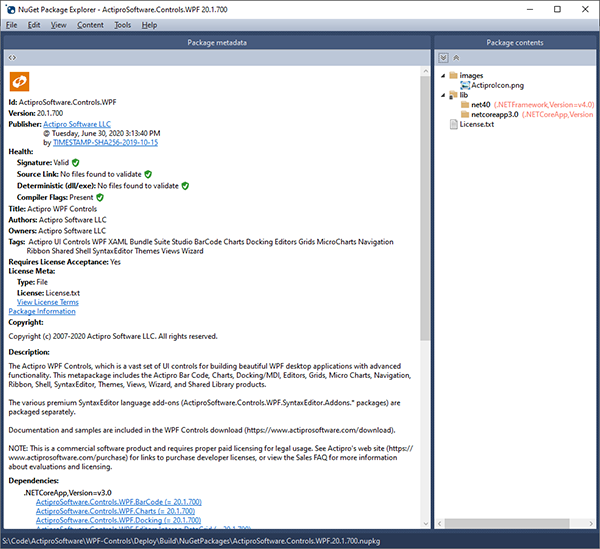Image resolution: width=600 pixels, height=549 pixels.
Task: Select the License.txt tree item
Action: tap(477, 124)
